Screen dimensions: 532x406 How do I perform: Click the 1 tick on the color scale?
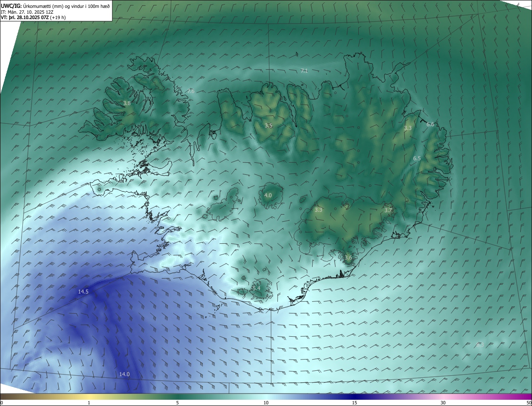tap(89, 403)
